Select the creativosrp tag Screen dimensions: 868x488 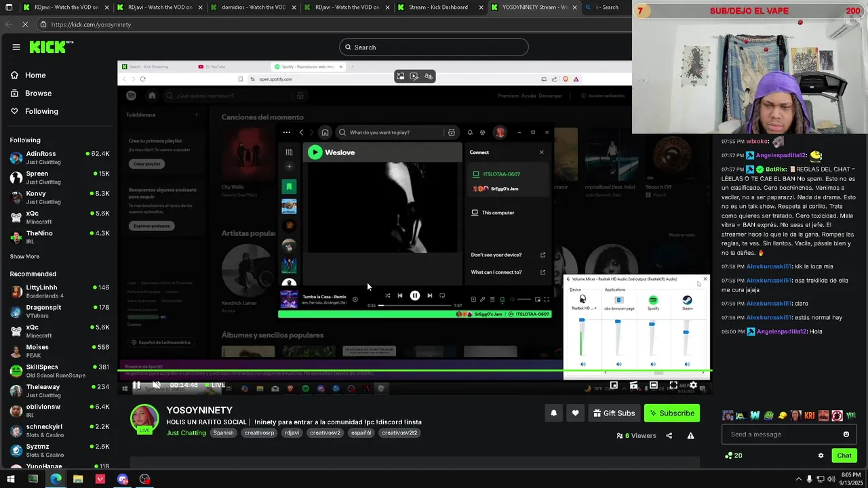(x=259, y=432)
